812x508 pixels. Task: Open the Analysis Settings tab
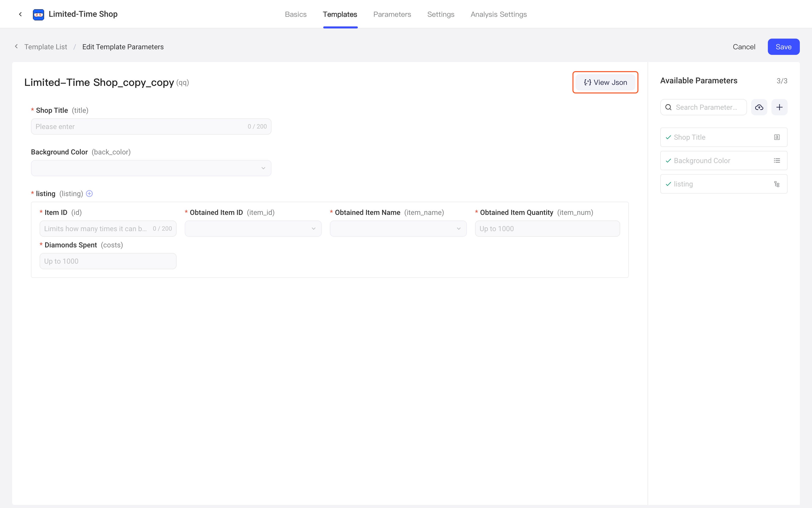[x=499, y=14]
